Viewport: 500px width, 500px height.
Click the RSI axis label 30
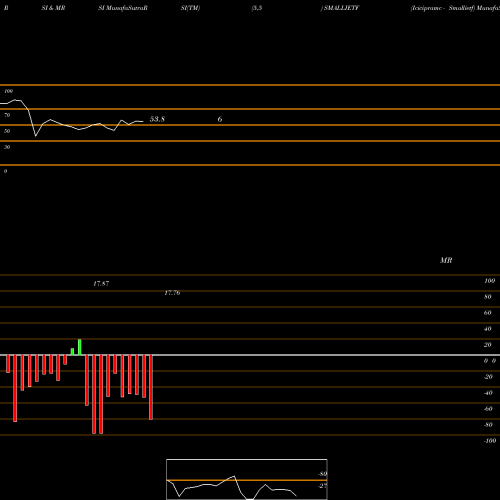(7, 147)
